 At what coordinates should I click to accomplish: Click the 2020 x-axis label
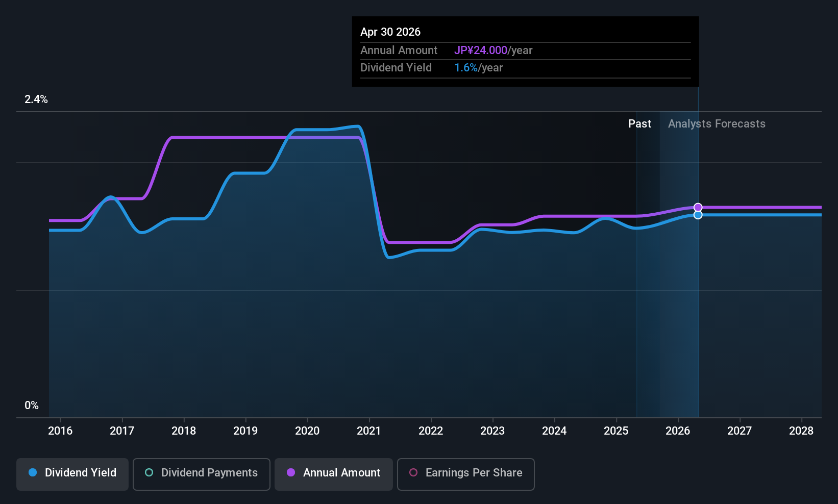click(307, 431)
